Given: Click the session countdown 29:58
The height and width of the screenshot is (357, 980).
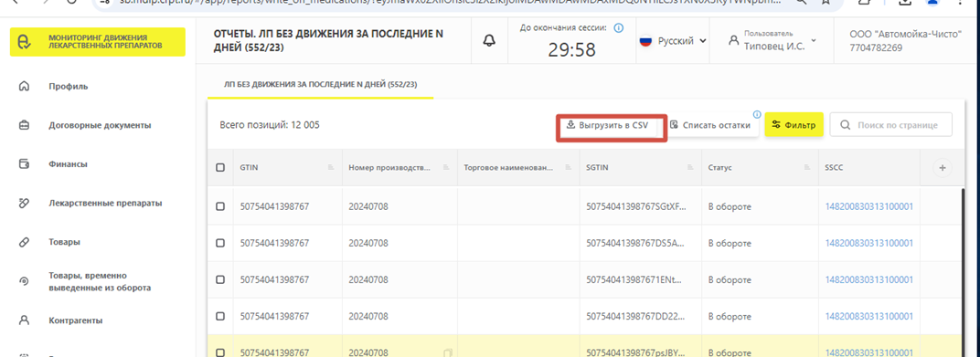Looking at the screenshot, I should pos(572,49).
